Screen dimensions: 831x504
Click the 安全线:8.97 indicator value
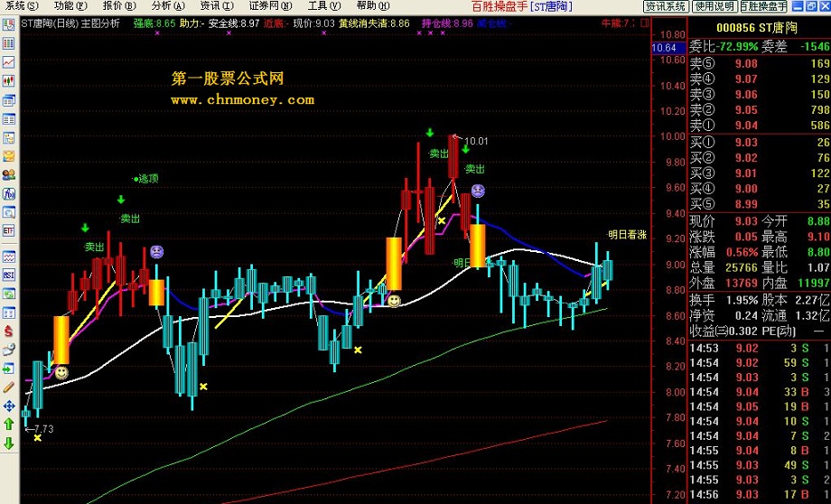[x=234, y=23]
